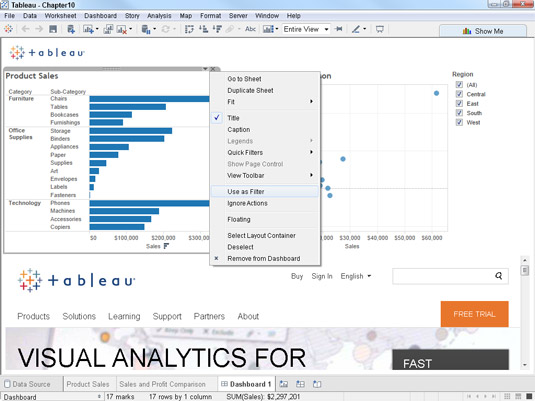Click the new story tab icon at bottom

[x=317, y=384]
